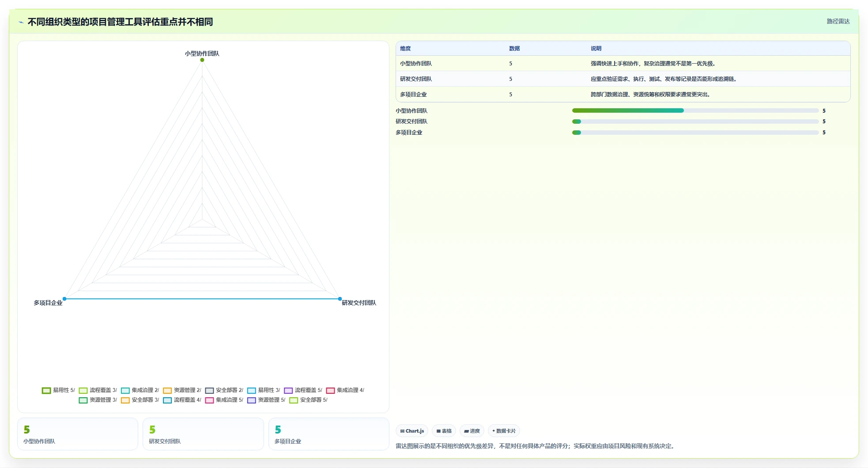Click the Chart.js chip

click(412, 431)
